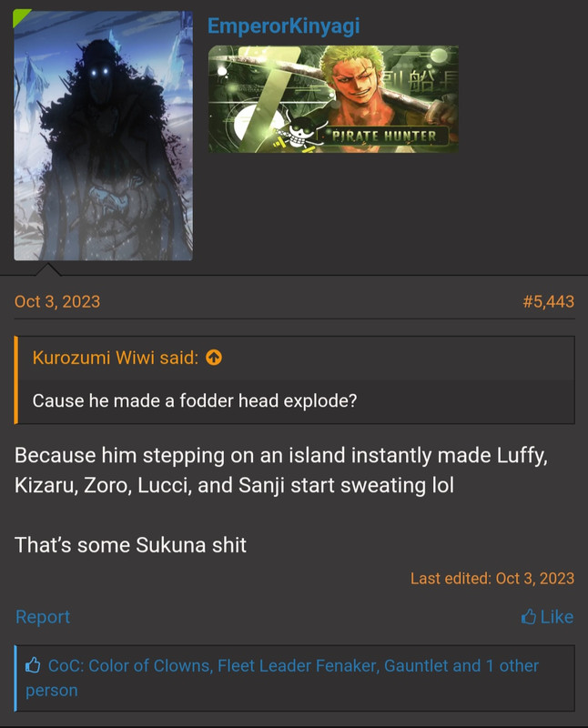Click the 'Last edited: Oct 3, 2023' note

pos(492,579)
